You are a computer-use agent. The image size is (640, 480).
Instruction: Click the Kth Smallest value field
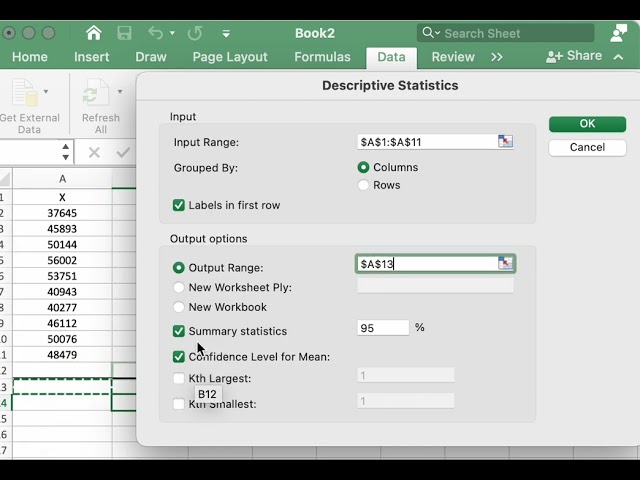click(406, 401)
